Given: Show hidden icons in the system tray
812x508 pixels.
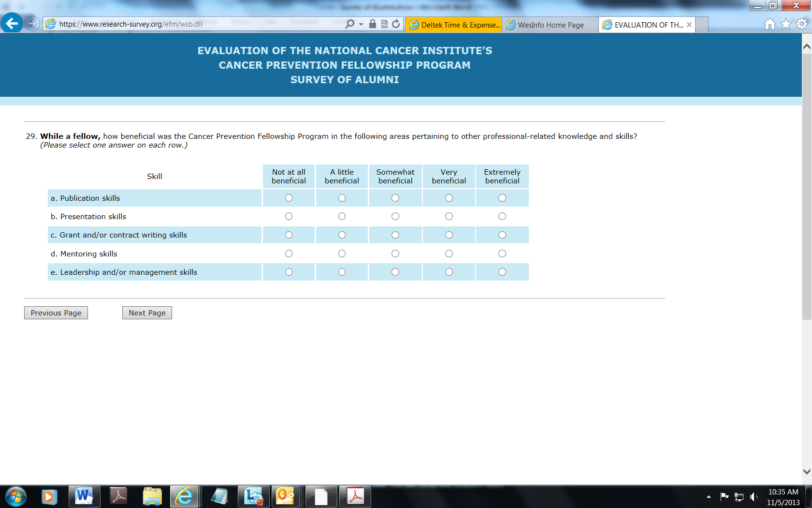Looking at the screenshot, I should pos(709,496).
